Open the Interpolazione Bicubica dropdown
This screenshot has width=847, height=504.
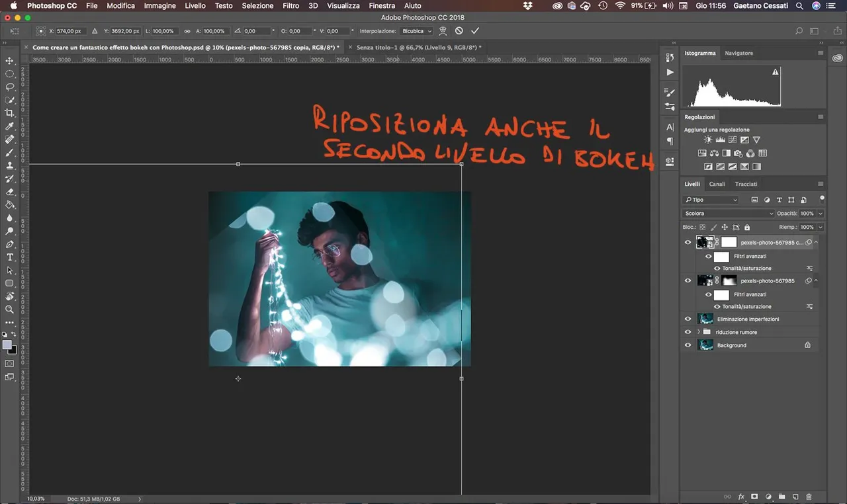418,31
